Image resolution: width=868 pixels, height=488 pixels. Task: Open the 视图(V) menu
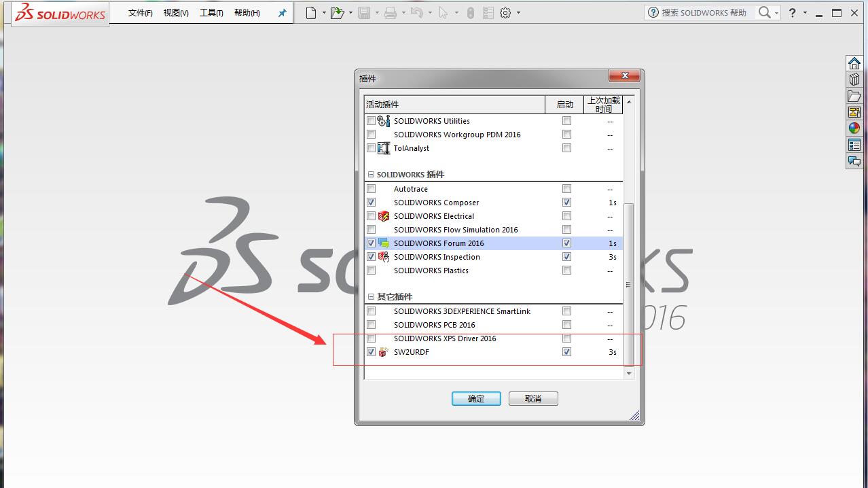pos(176,13)
